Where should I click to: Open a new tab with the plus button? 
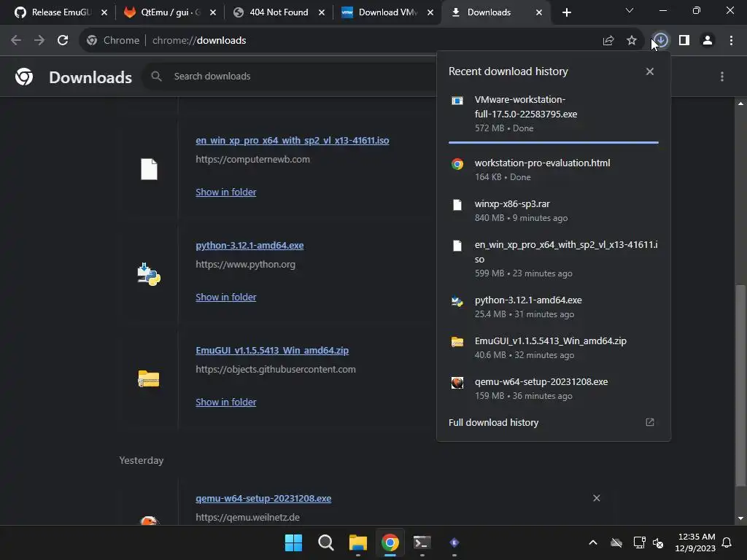coord(566,12)
